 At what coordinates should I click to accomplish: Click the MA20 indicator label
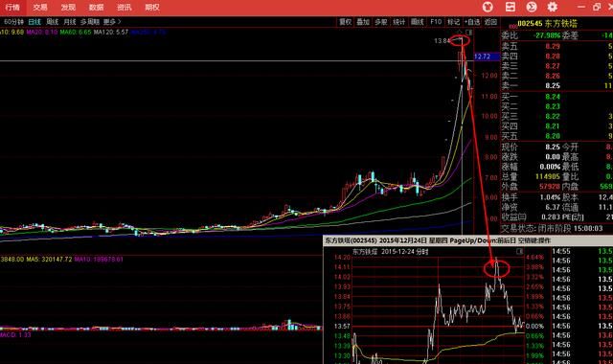(42, 32)
